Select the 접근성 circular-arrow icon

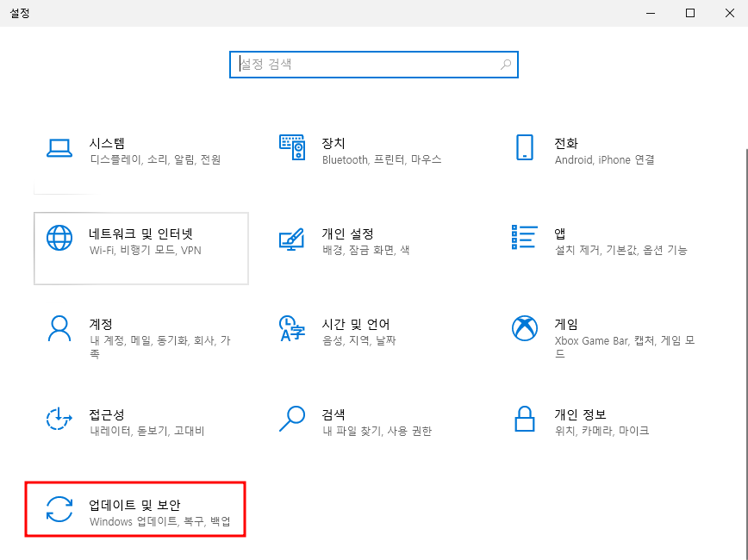click(x=59, y=420)
